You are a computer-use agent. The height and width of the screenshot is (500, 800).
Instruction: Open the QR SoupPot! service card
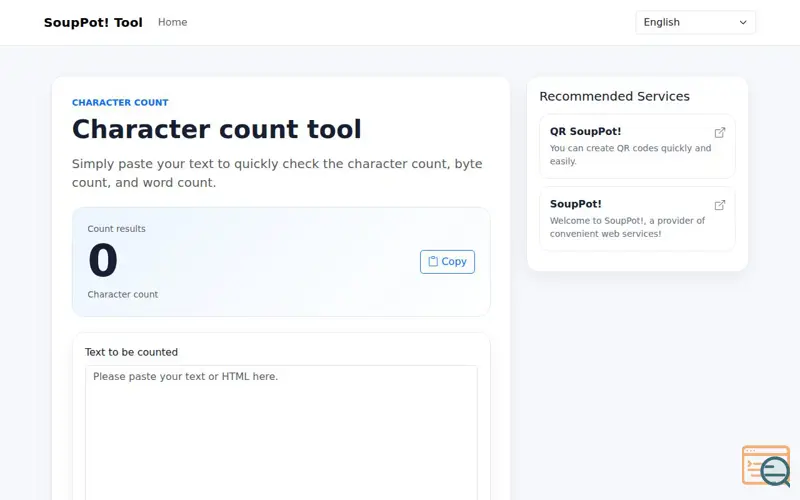click(x=637, y=146)
